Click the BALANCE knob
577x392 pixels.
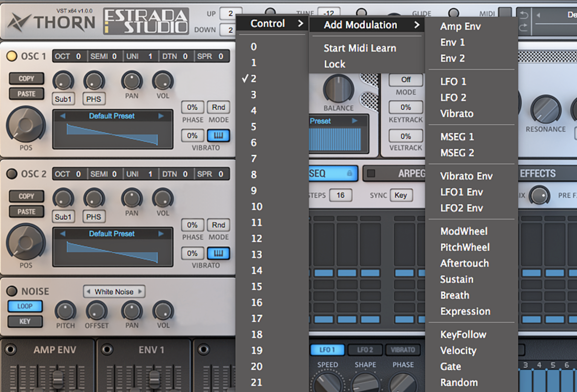(x=338, y=88)
